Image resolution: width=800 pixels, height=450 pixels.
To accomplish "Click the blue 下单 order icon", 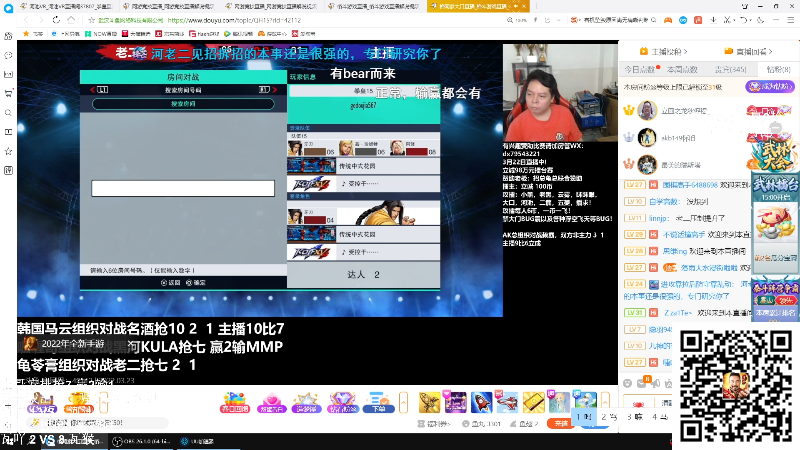I will pyautogui.click(x=379, y=403).
